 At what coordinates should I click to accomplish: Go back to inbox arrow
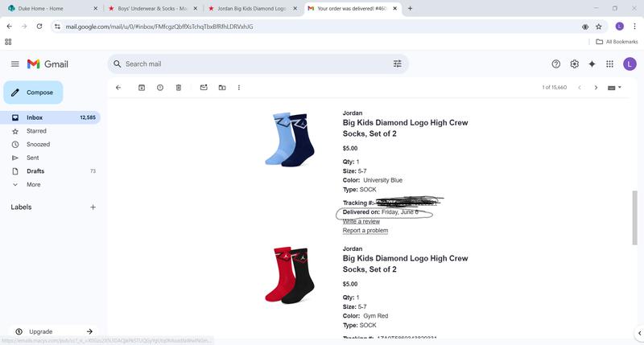tap(118, 88)
